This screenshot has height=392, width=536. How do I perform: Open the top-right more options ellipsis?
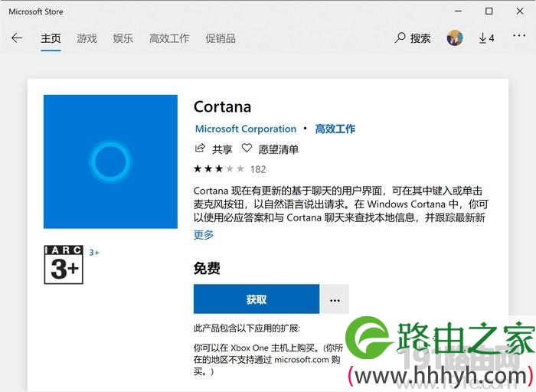pos(519,35)
